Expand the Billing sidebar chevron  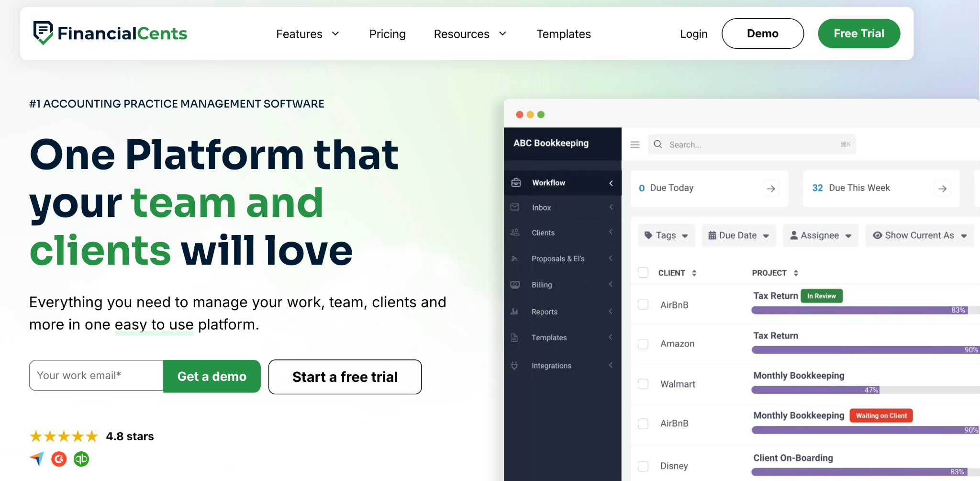pos(611,284)
